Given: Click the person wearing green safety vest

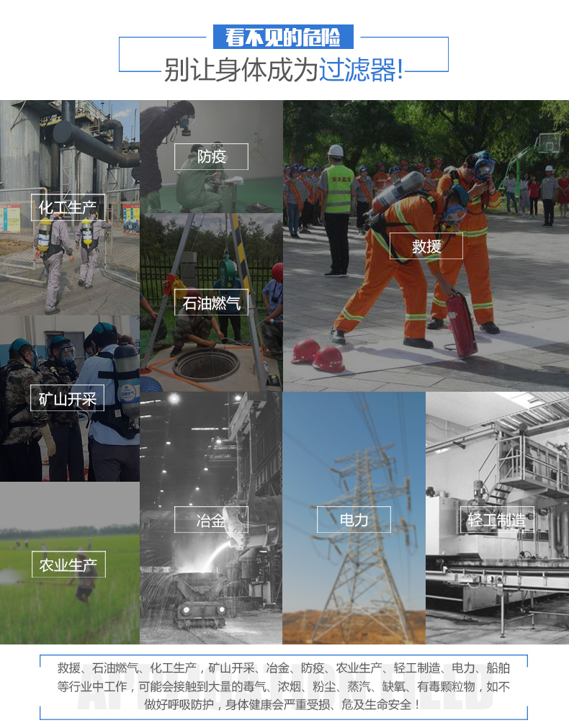Looking at the screenshot, I should 337,209.
